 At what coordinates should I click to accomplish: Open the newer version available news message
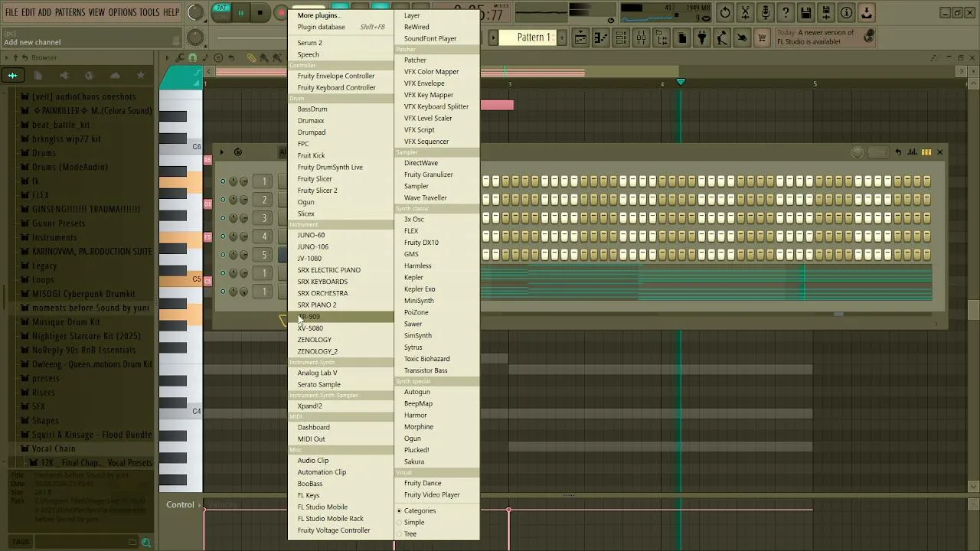click(825, 37)
